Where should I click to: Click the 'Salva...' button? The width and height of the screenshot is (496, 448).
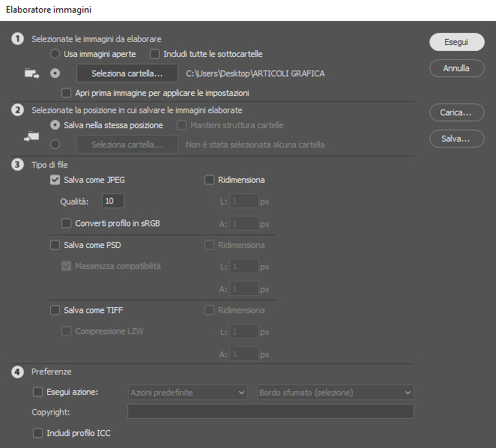pyautogui.click(x=457, y=139)
